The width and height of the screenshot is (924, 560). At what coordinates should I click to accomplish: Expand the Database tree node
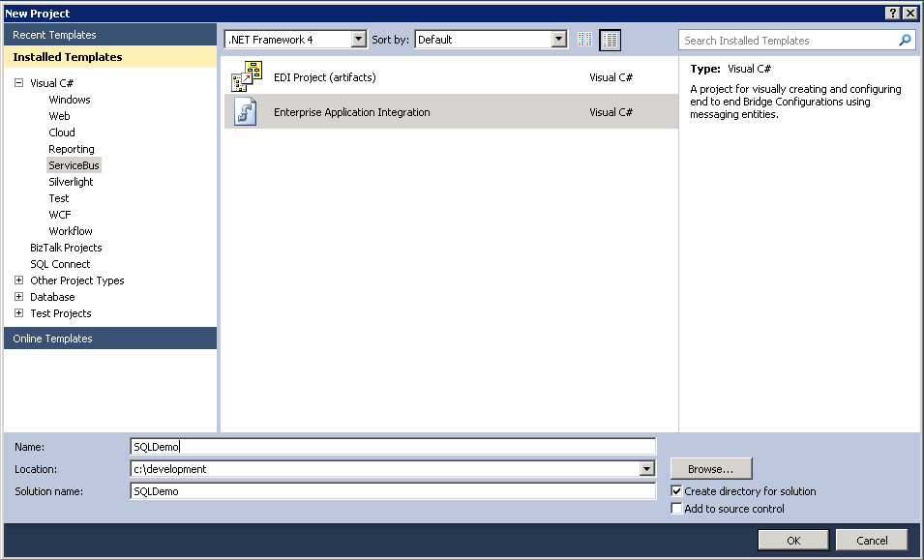pos(18,297)
